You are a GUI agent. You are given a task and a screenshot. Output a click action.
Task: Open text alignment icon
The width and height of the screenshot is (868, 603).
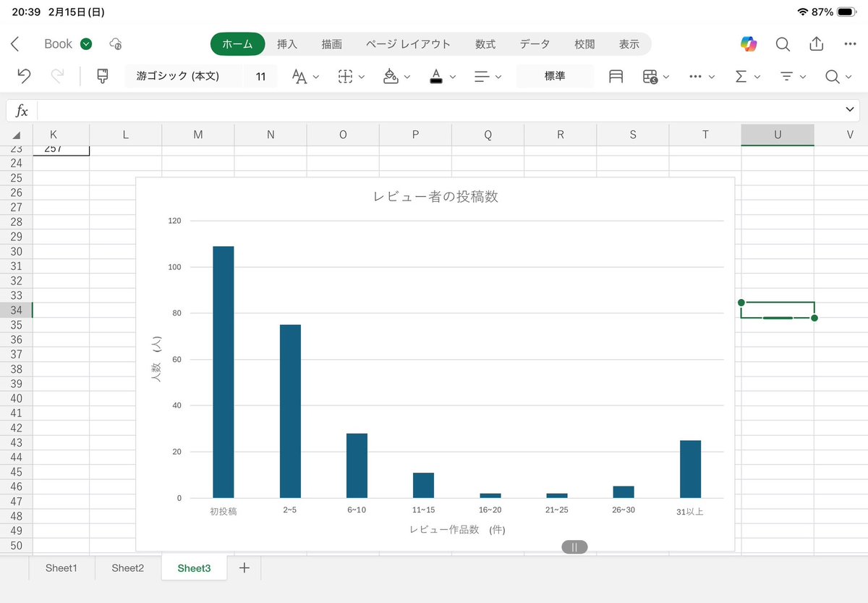click(481, 76)
